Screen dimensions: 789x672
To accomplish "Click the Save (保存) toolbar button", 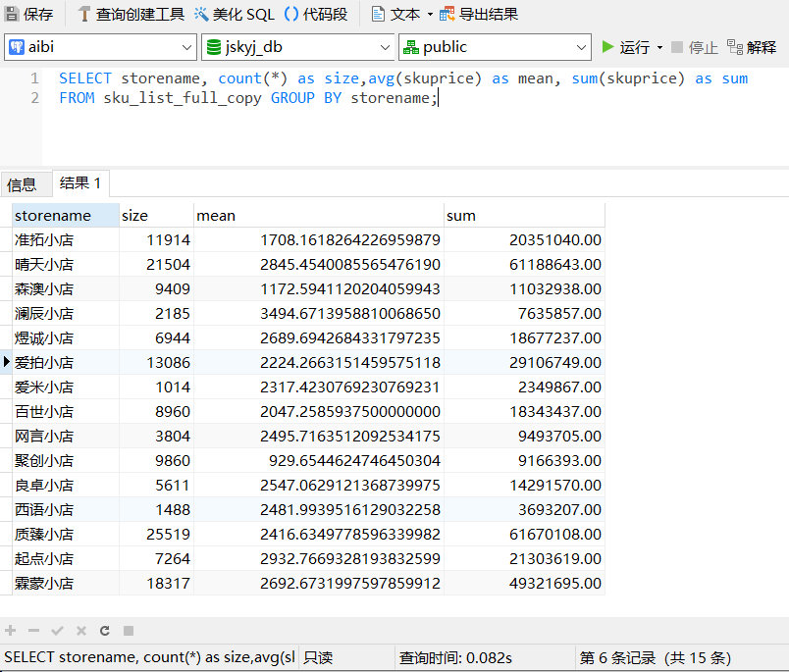I will coord(29,15).
